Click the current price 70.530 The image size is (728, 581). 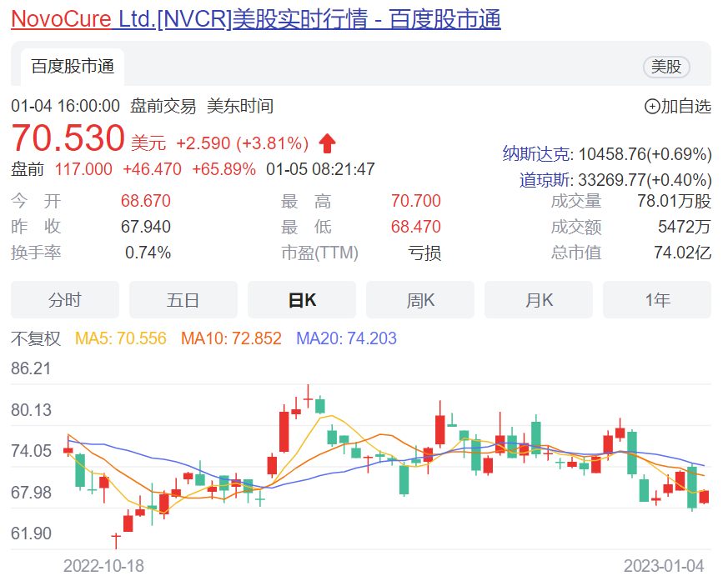point(68,138)
